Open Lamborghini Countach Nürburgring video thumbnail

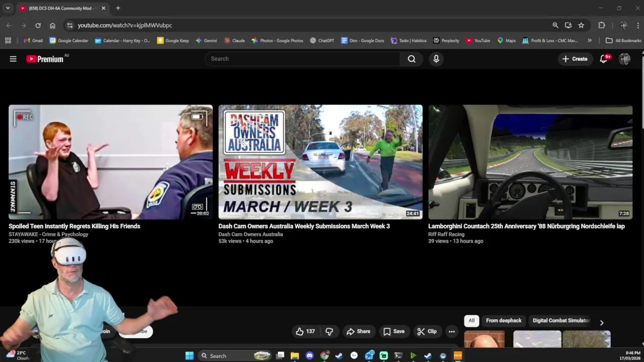[x=530, y=162]
